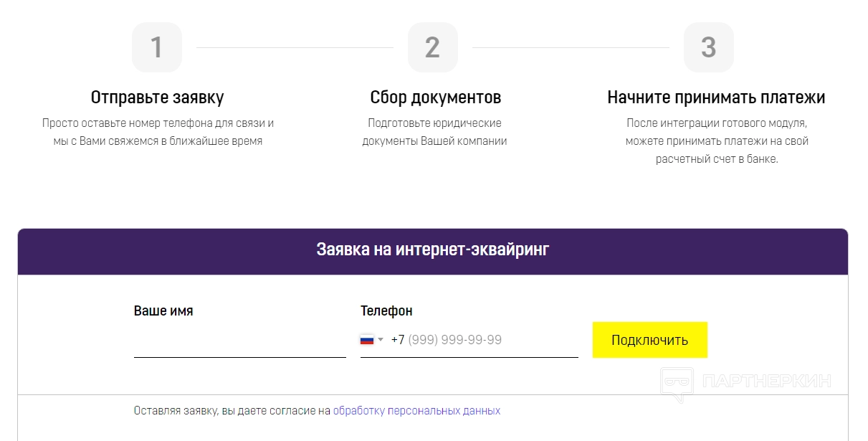Focus the "Ваше имя" input field
The image size is (868, 441).
[x=239, y=341]
